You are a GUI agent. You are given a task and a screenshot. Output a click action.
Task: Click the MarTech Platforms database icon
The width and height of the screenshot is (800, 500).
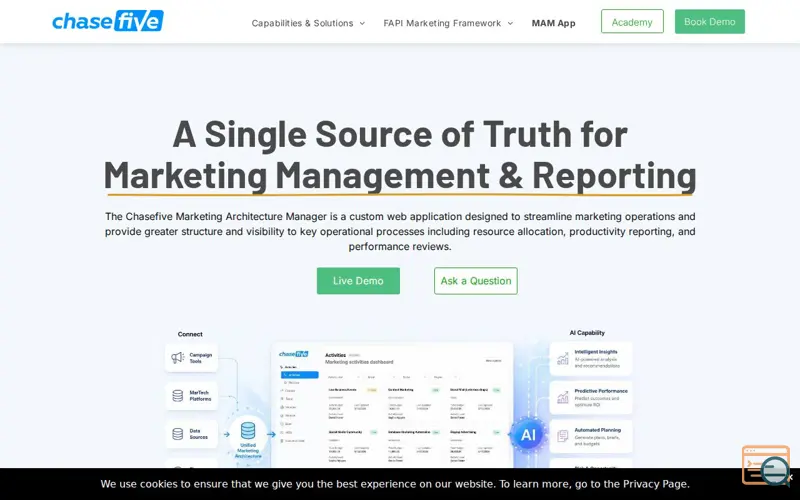coord(178,395)
